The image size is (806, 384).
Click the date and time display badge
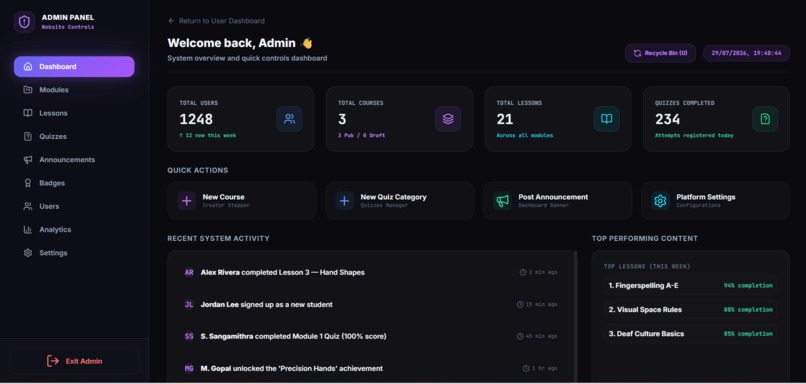746,53
